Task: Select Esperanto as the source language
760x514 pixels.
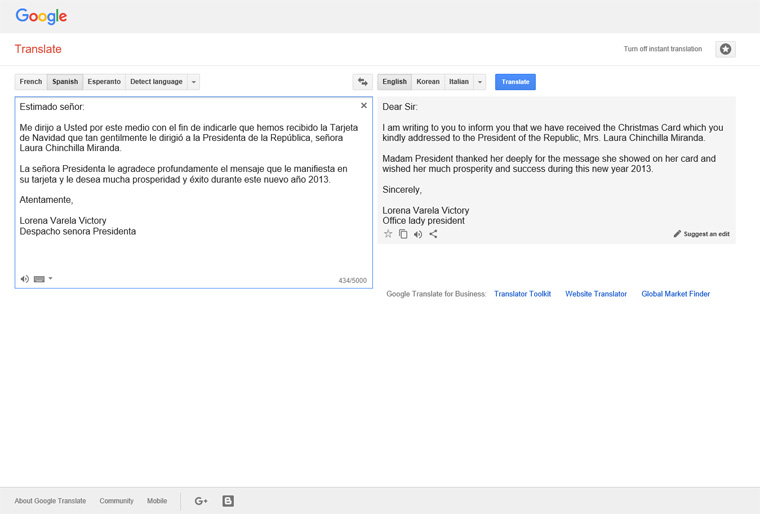Action: pyautogui.click(x=104, y=81)
